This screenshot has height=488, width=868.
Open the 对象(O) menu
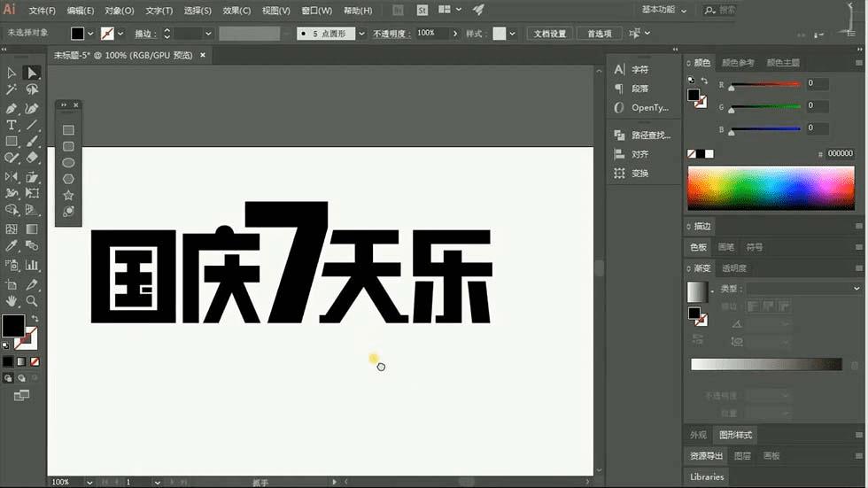pyautogui.click(x=120, y=11)
